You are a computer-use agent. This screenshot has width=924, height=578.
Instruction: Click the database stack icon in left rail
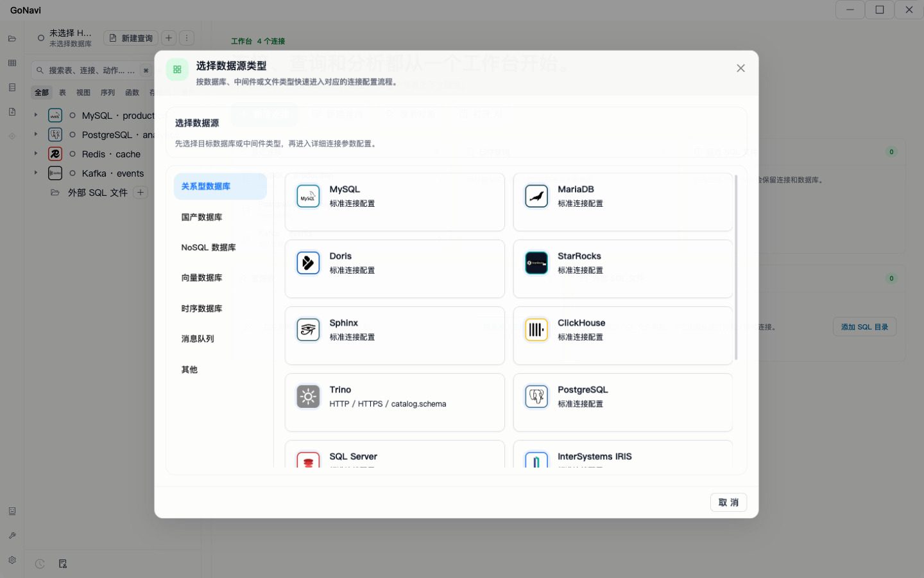(12, 87)
